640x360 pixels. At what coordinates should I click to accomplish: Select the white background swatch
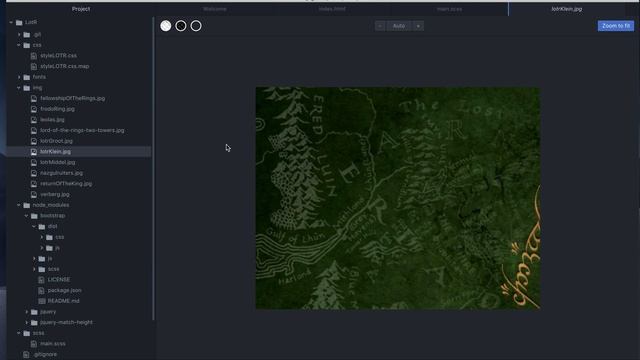click(166, 26)
